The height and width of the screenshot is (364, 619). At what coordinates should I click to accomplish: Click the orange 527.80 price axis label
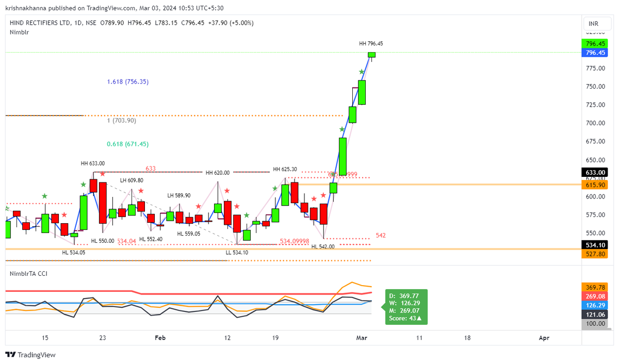coord(595,254)
